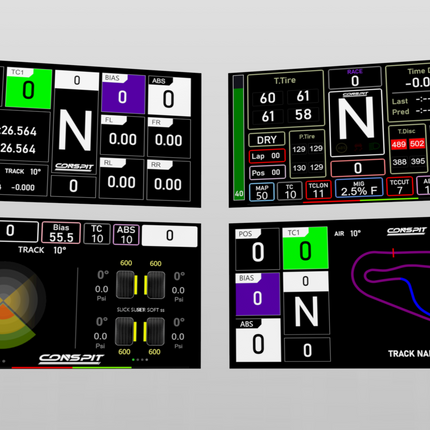
Task: Click the front-left tire icon in the tire dashboard
Action: point(125,284)
